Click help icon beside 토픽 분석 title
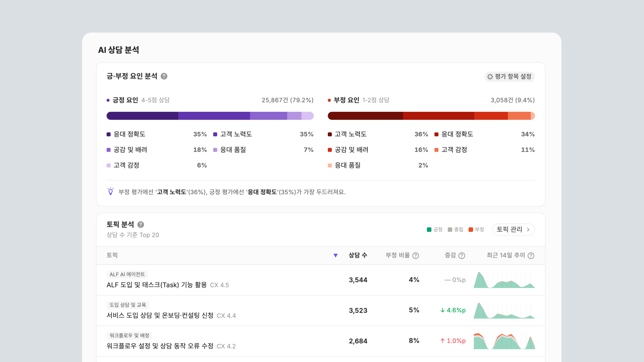The width and height of the screenshot is (644, 362). tap(141, 225)
